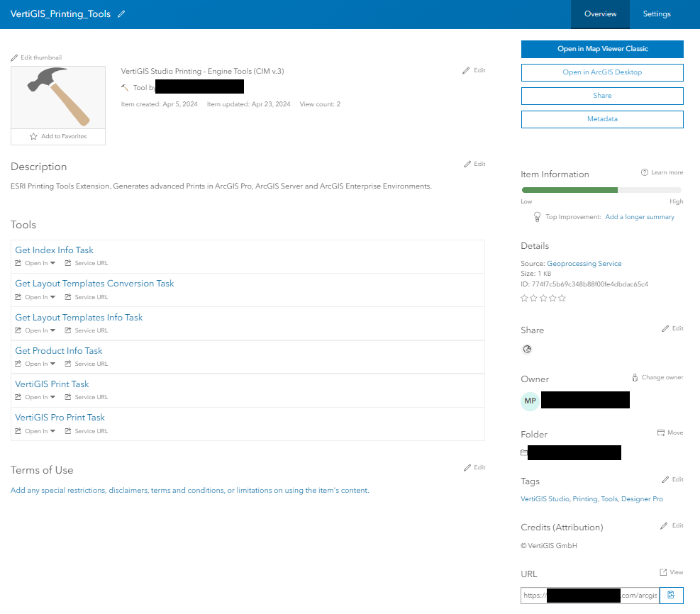The height and width of the screenshot is (614, 700).
Task: Click the Printing tag
Action: 585,499
